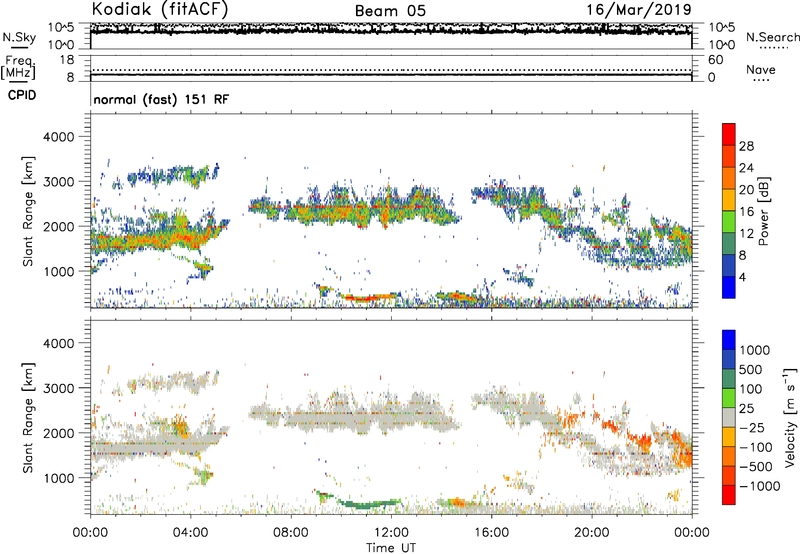Click the "3000" tick in the velocity panel
This screenshot has width=800, height=554.
coord(59,388)
